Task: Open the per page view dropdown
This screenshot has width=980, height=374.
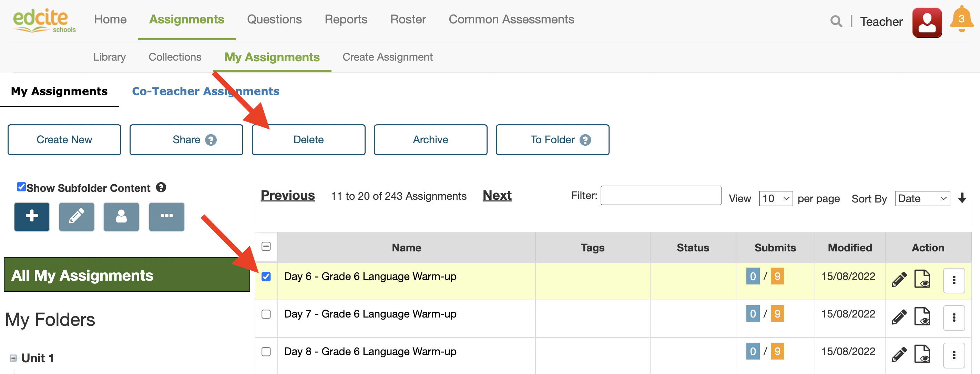Action: [x=775, y=198]
